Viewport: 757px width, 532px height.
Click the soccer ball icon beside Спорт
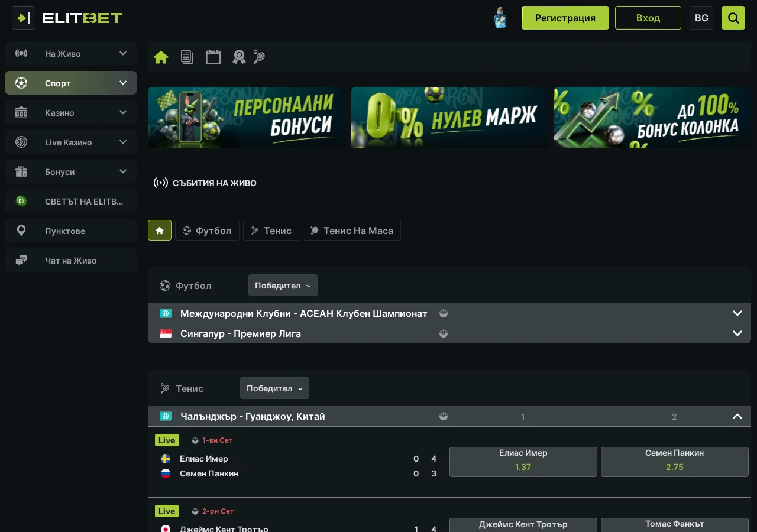coord(21,83)
